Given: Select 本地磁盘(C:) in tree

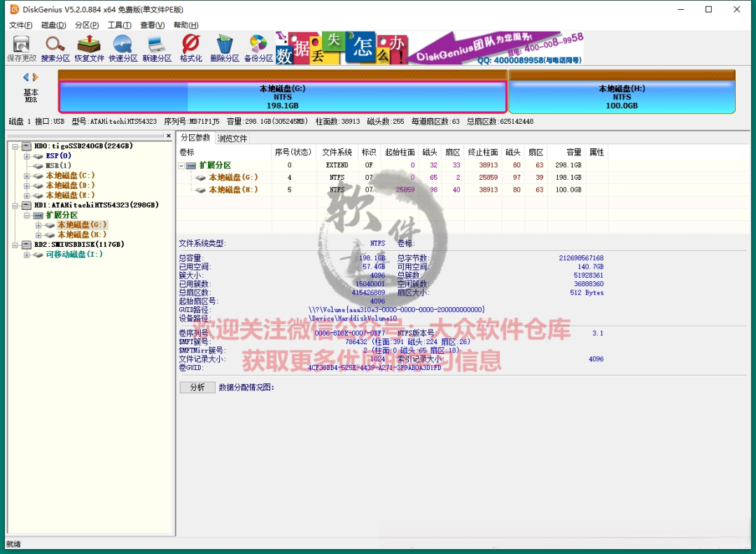Looking at the screenshot, I should click(x=71, y=176).
